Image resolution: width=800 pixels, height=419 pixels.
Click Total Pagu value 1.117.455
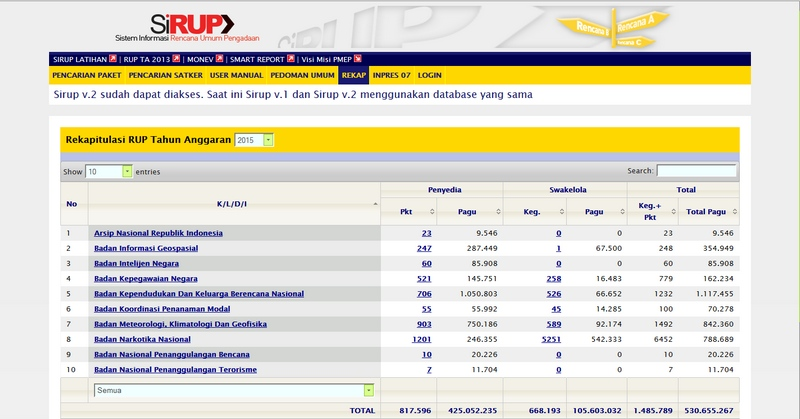(x=715, y=294)
